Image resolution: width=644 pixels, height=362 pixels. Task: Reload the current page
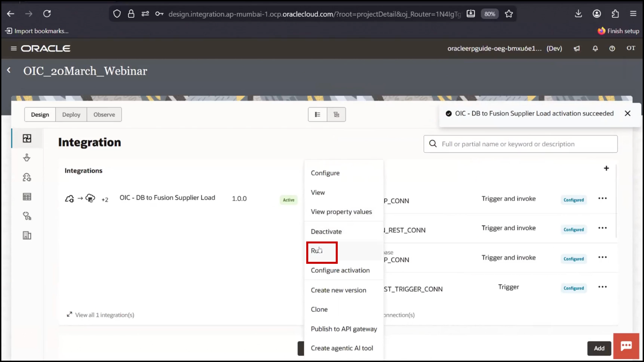[47, 14]
